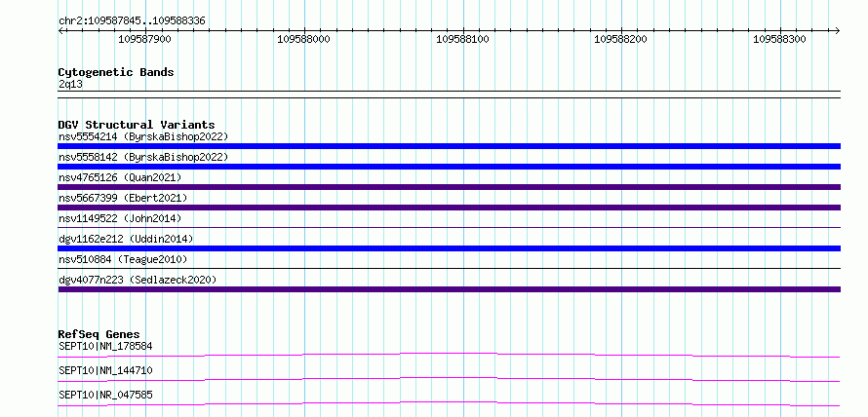The image size is (868, 417).
Task: Click ruler position 109588300
Action: click(779, 39)
